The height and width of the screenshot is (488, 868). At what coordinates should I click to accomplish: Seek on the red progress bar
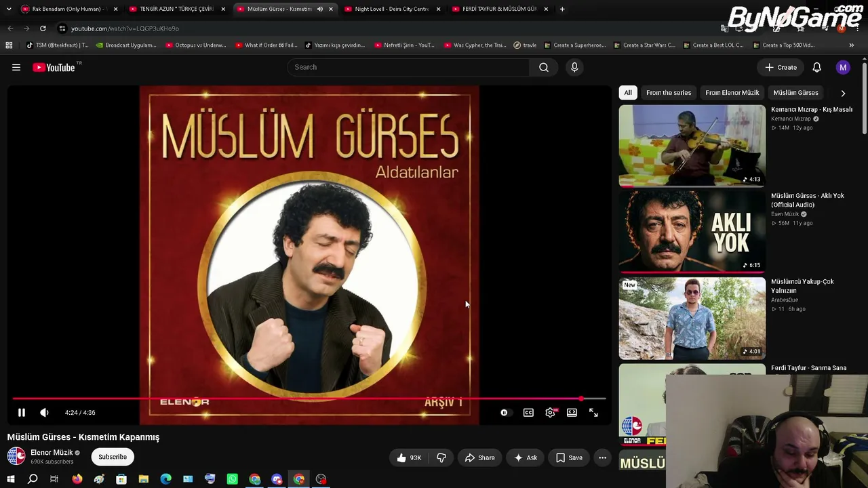[309, 399]
